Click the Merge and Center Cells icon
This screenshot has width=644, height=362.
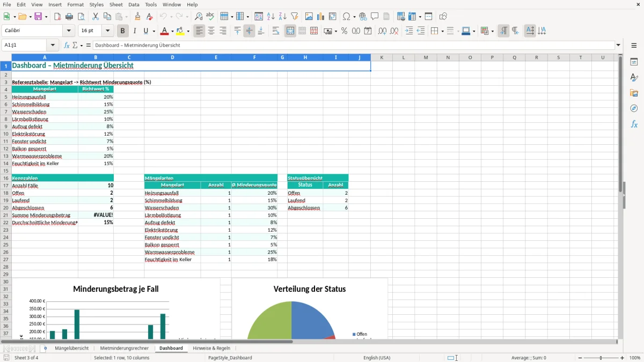290,31
